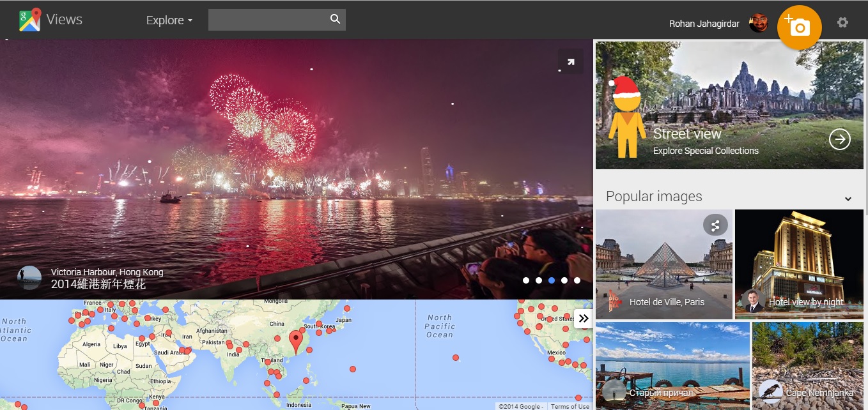Open the user profile avatar
Image resolution: width=868 pixels, height=410 pixels.
759,24
